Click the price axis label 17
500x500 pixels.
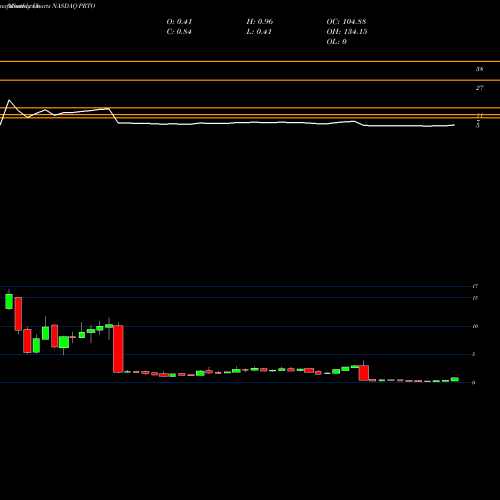(x=475, y=286)
